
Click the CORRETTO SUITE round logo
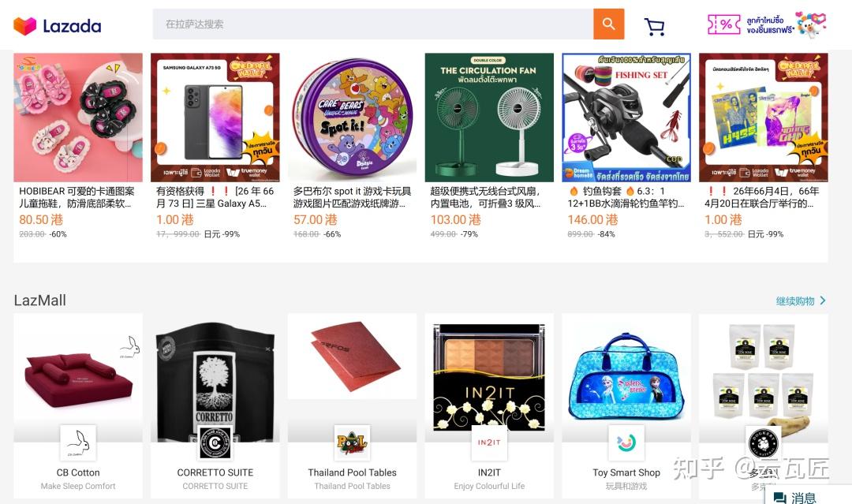pos(215,443)
